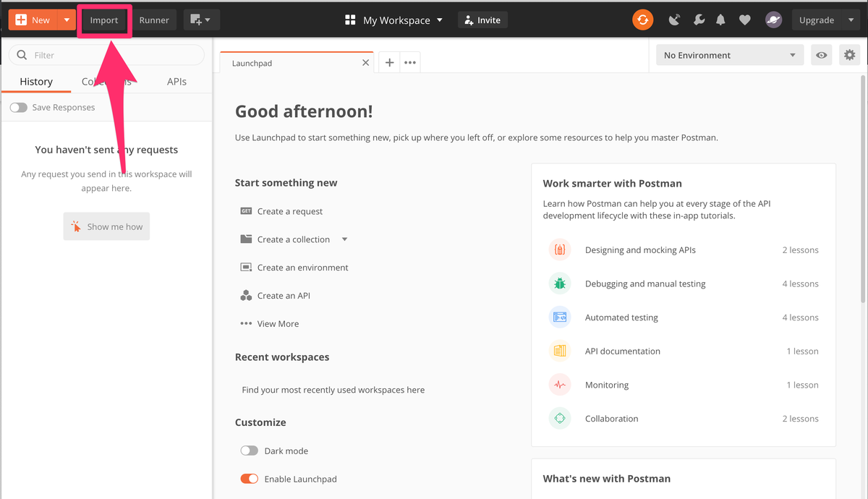This screenshot has height=499, width=868.
Task: Click the workspace grid icon
Action: (x=351, y=20)
